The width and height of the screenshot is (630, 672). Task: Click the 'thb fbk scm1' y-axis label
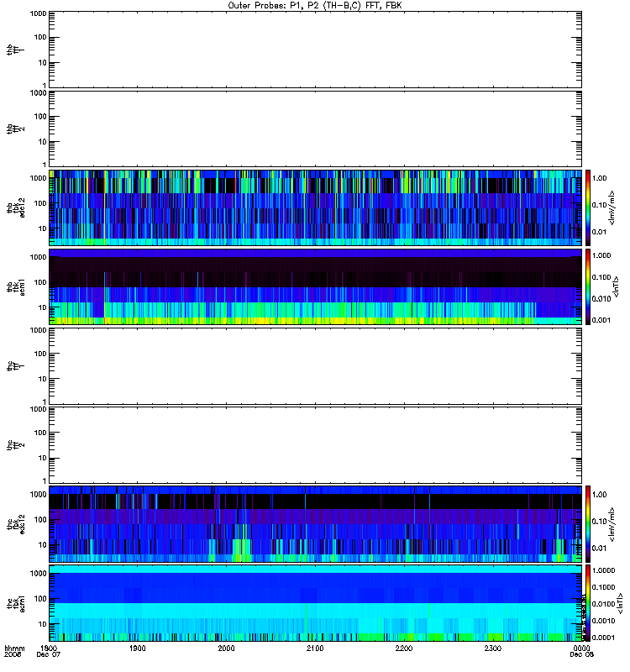click(x=16, y=286)
